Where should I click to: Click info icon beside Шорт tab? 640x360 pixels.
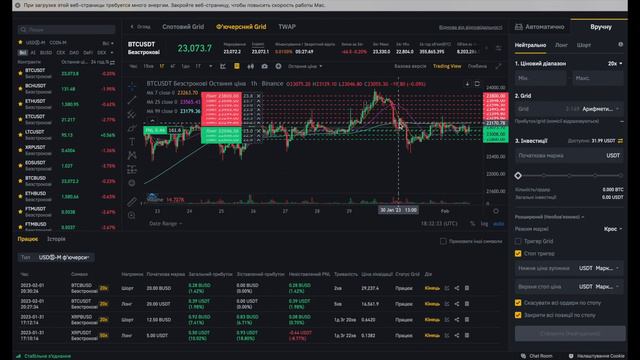(x=620, y=44)
